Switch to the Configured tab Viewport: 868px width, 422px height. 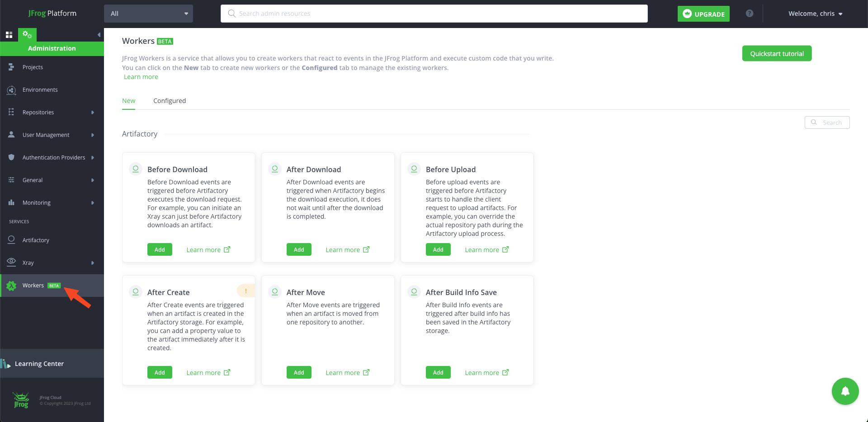(x=170, y=100)
